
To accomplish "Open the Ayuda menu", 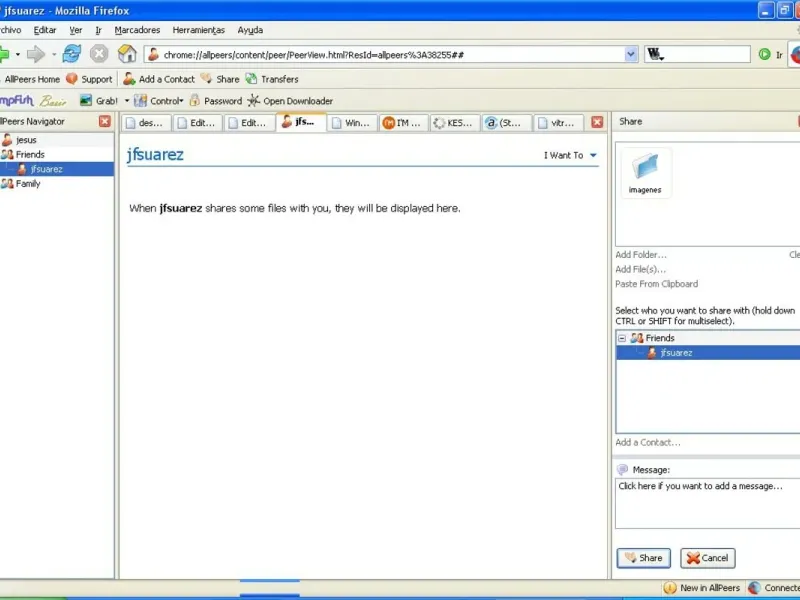I will [x=250, y=30].
